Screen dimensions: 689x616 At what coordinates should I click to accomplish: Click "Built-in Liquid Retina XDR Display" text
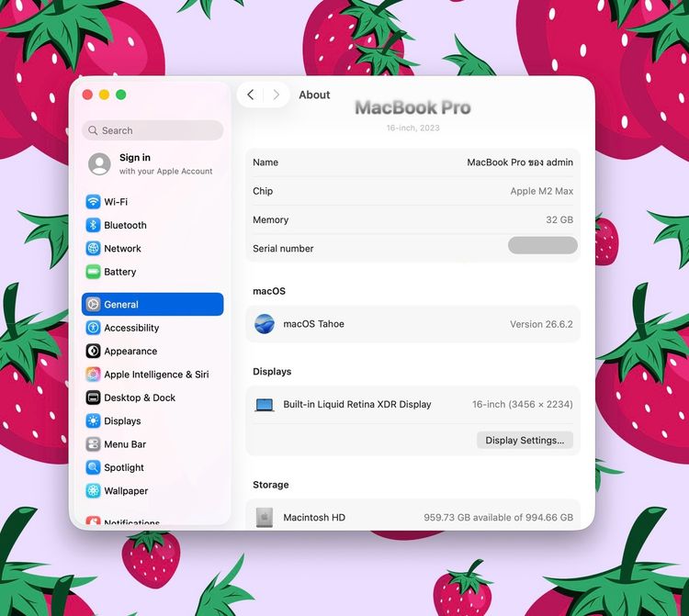pos(357,404)
